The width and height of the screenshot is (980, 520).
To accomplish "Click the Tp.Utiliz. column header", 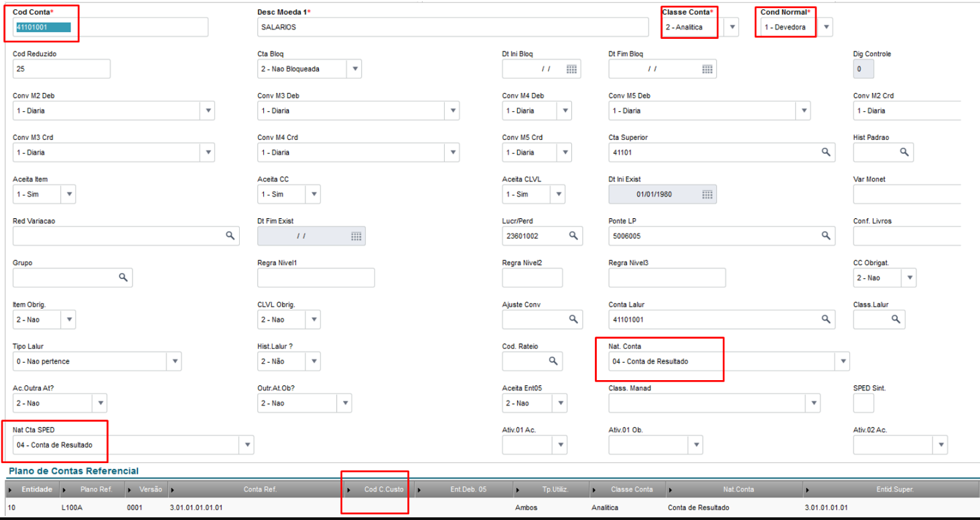I will (x=555, y=490).
